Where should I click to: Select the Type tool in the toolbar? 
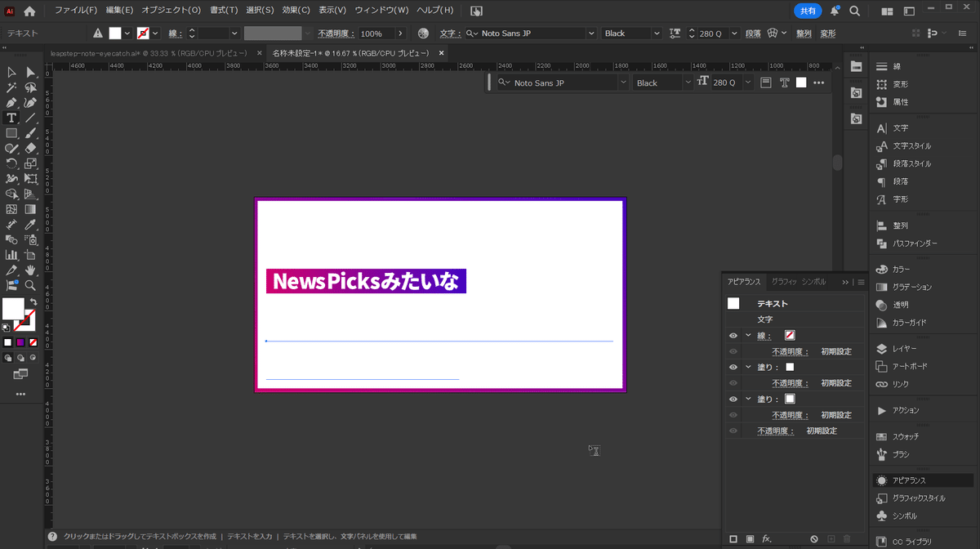coord(11,118)
